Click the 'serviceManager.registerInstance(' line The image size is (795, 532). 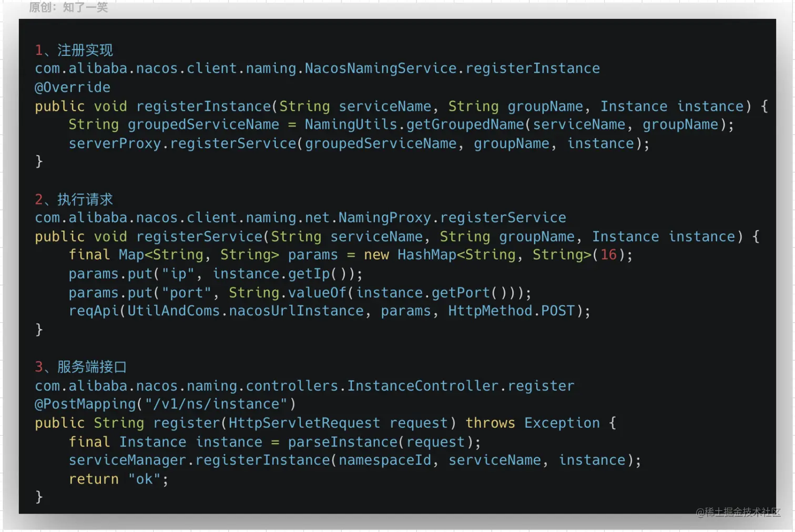(355, 461)
